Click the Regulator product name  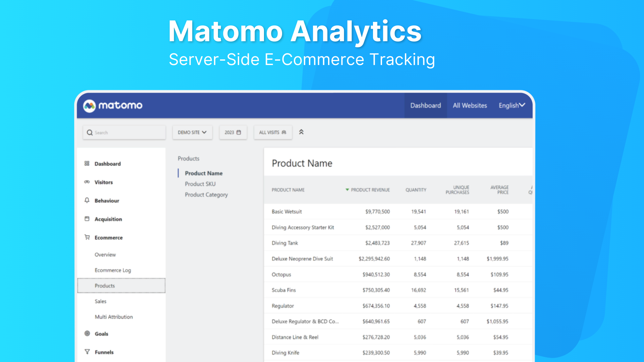click(x=283, y=306)
